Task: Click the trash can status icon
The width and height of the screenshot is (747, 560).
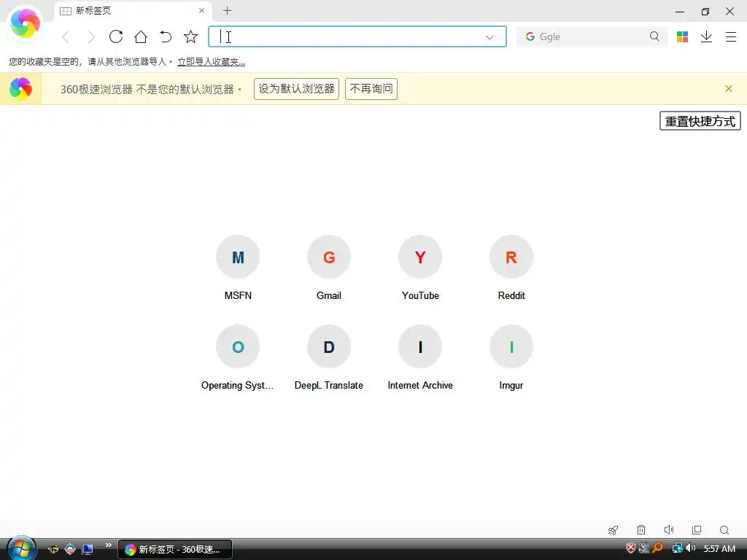Action: [x=641, y=530]
